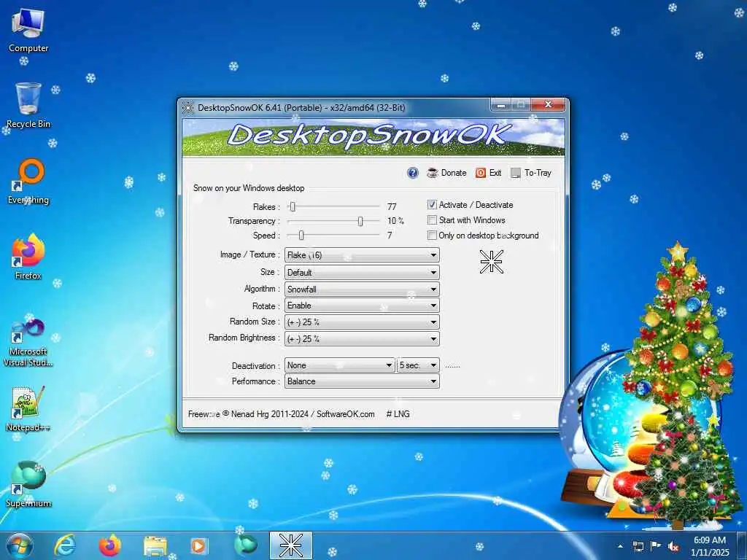
Task: Open the media player taskbar icon
Action: tap(198, 545)
